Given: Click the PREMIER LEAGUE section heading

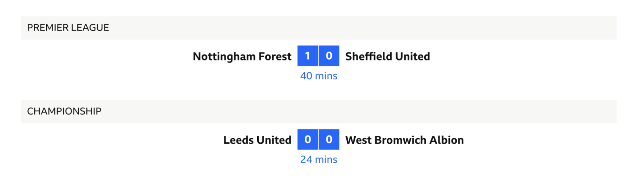Looking at the screenshot, I should click(x=68, y=28).
